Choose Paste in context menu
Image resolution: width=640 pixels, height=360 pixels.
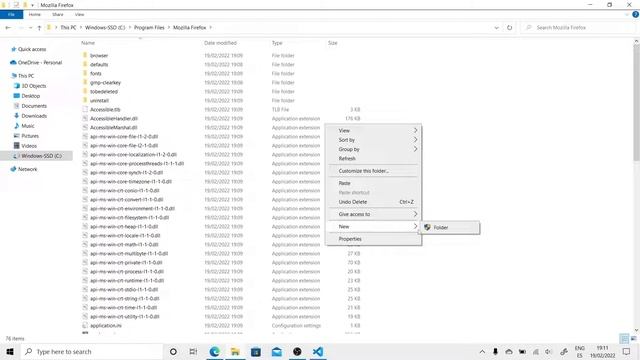(x=373, y=183)
